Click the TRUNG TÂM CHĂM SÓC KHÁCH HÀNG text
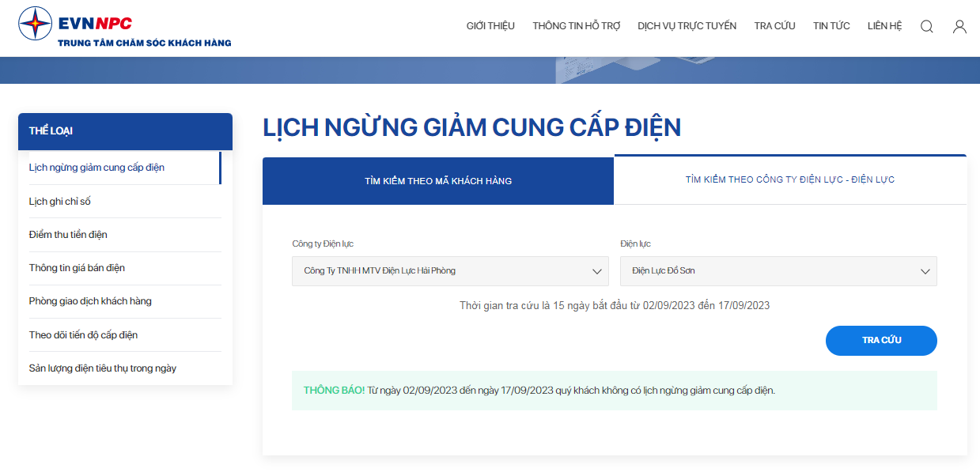Viewport: 980px width, 472px height. pyautogui.click(x=145, y=43)
